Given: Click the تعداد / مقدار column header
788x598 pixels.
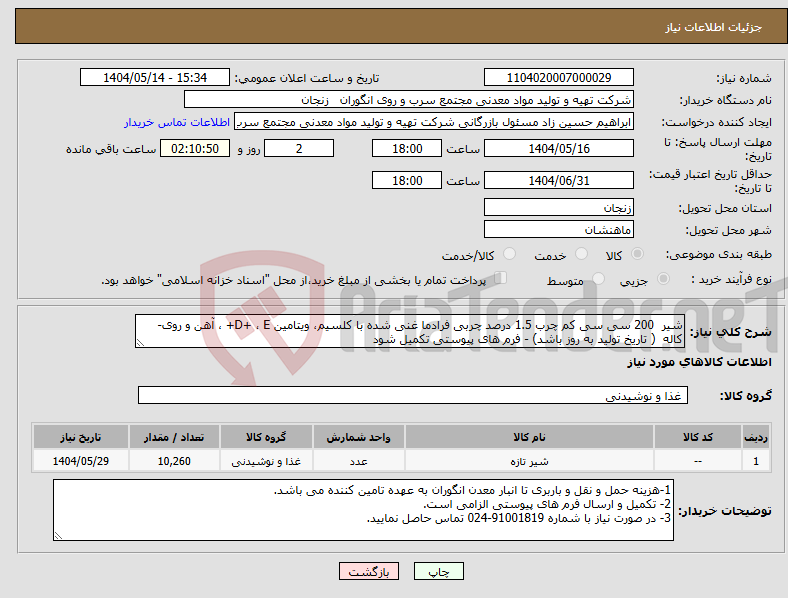Looking at the screenshot, I should click(x=174, y=437).
